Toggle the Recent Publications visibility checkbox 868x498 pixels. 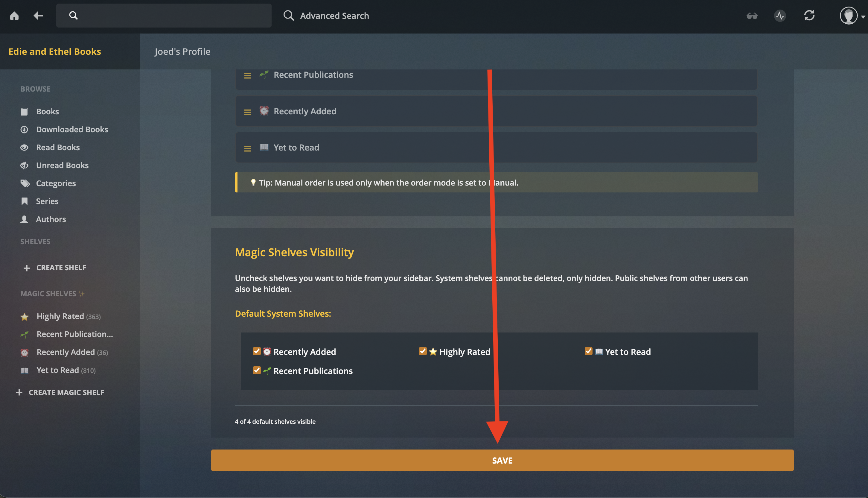(x=257, y=371)
